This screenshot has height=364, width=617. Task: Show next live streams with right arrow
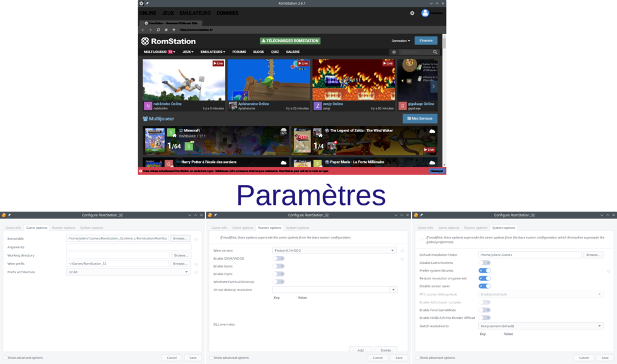(x=434, y=86)
